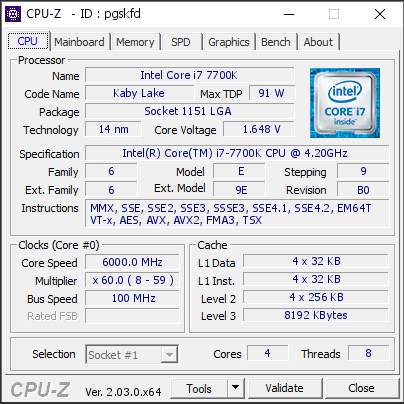
Task: Click the Specification text field
Action: click(x=237, y=153)
